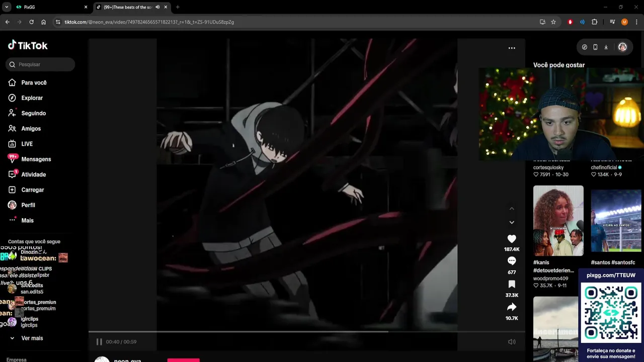Pause the video playback
The height and width of the screenshot is (362, 644).
[99, 342]
